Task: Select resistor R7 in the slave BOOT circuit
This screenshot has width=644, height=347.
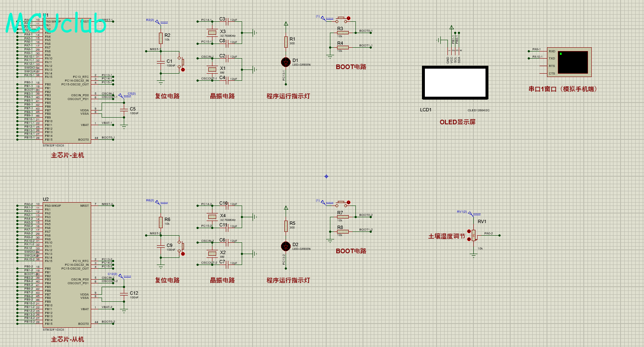Action: [x=342, y=216]
